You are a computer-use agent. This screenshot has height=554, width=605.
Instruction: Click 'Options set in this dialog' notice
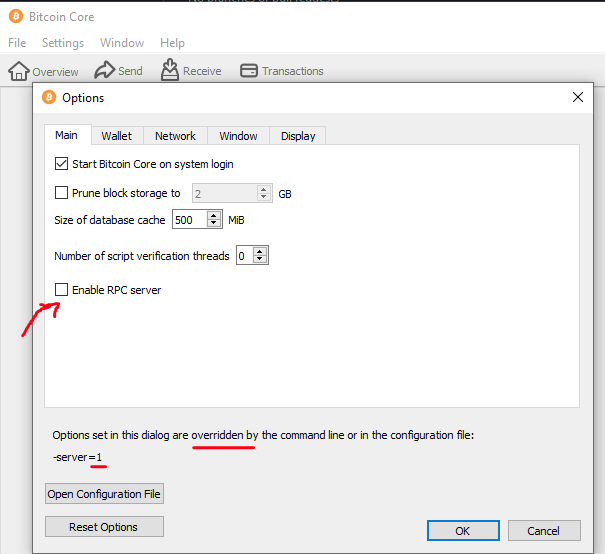[263, 435]
